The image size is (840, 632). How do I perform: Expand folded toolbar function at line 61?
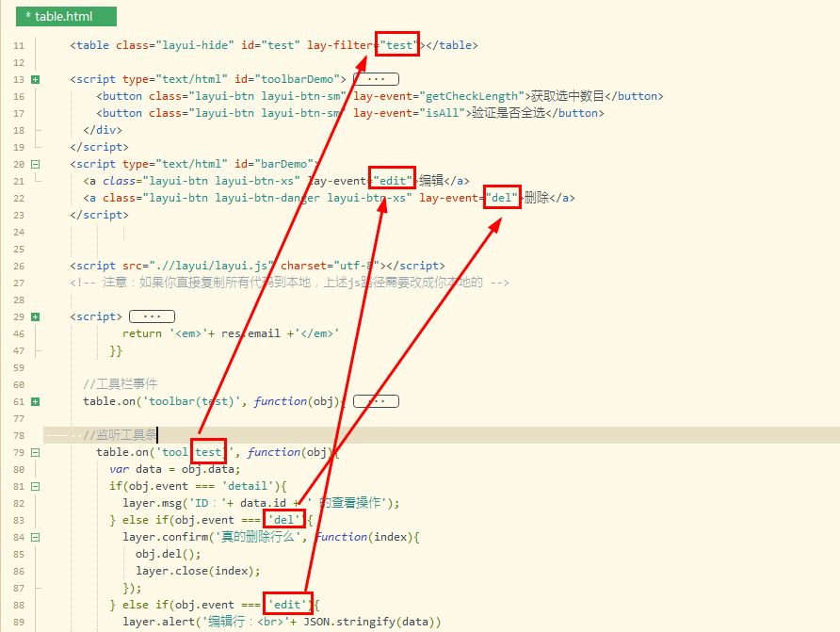[36, 401]
